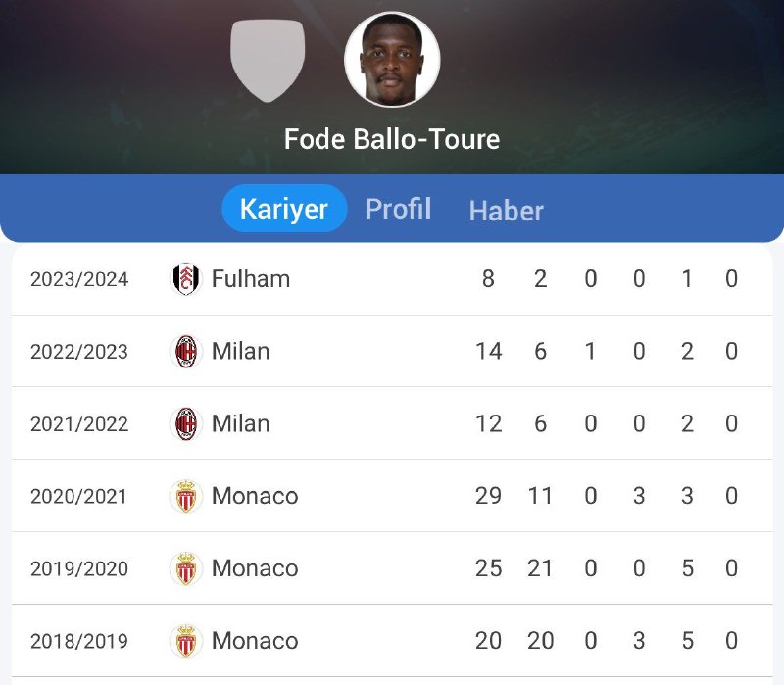
Task: Click the Monaco crest in 2018/2019 row
Action: (x=185, y=641)
